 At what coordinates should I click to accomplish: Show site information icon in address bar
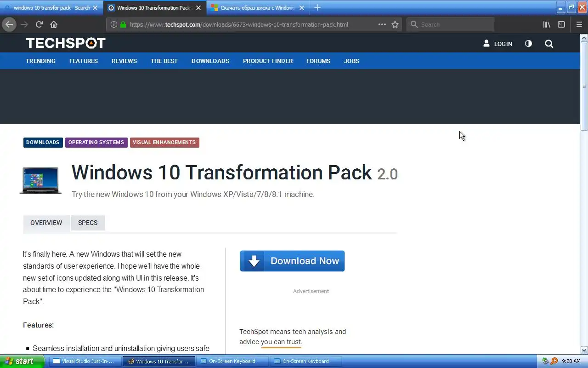114,24
